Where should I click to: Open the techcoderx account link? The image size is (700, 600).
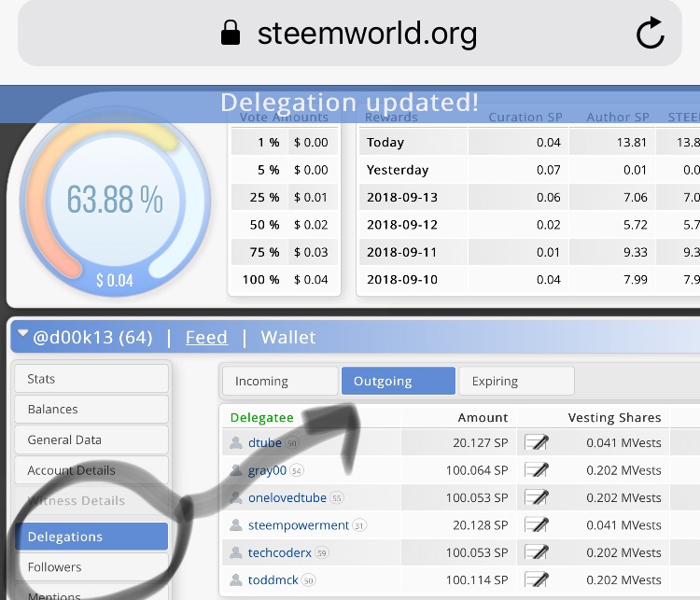(x=279, y=552)
